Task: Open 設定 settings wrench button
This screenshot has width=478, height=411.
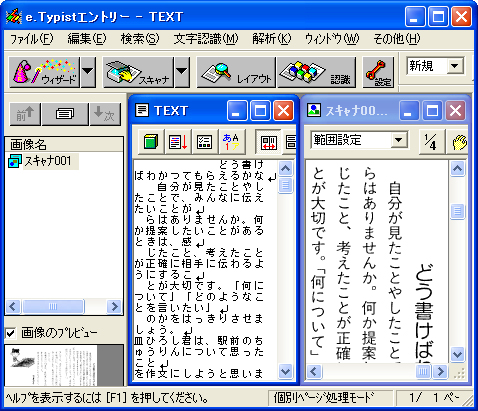Action: pyautogui.click(x=378, y=72)
